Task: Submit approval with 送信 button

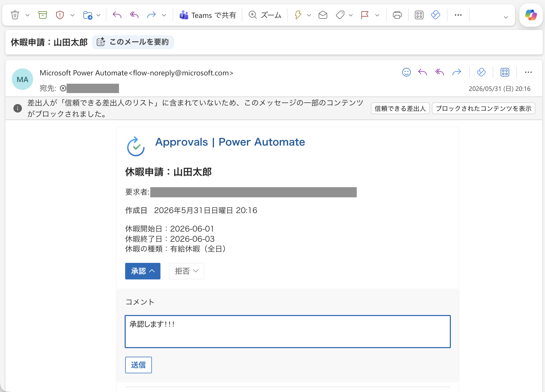Action: [139, 365]
